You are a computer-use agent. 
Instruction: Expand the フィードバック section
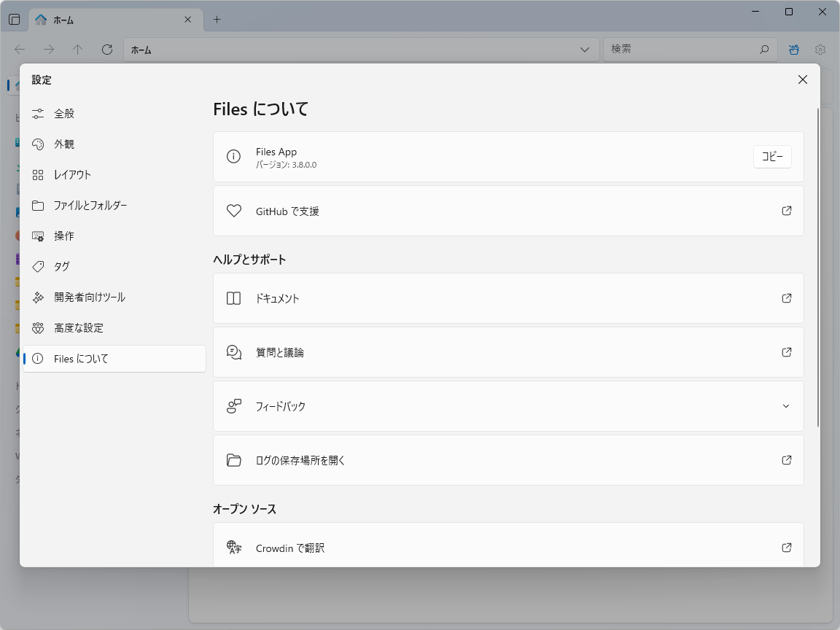tap(786, 406)
